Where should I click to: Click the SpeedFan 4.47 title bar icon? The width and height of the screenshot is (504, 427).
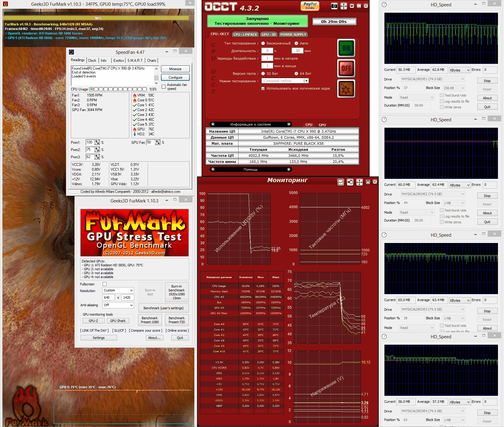point(71,52)
